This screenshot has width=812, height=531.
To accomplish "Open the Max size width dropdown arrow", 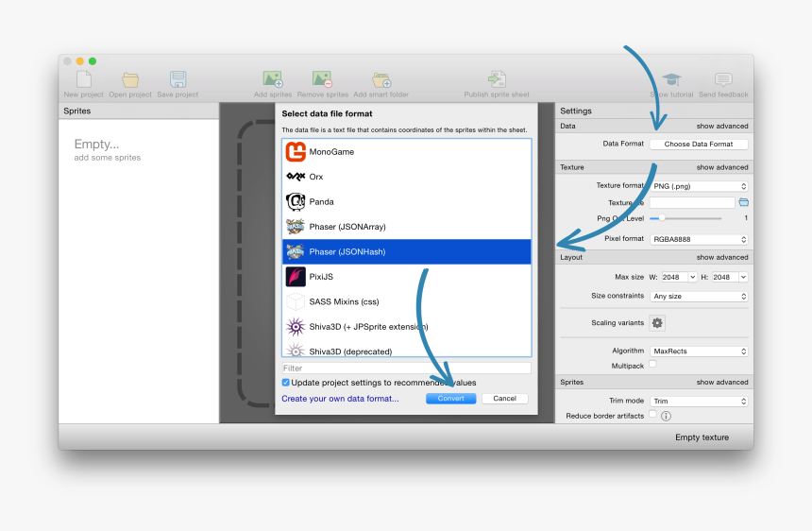I will pyautogui.click(x=692, y=277).
